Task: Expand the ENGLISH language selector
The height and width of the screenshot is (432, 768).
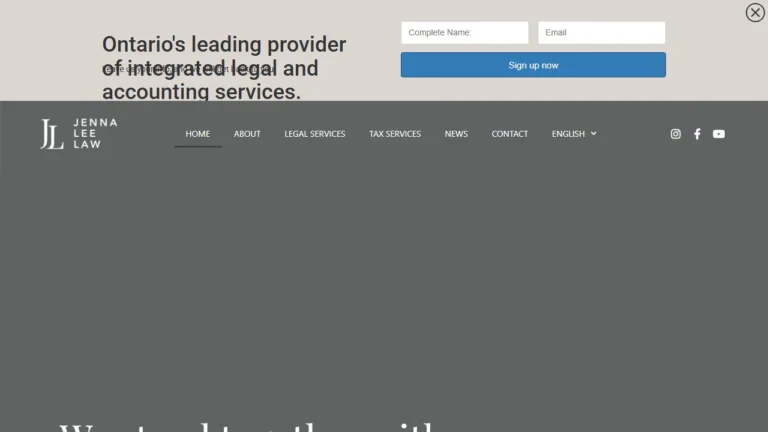Action: 574,134
